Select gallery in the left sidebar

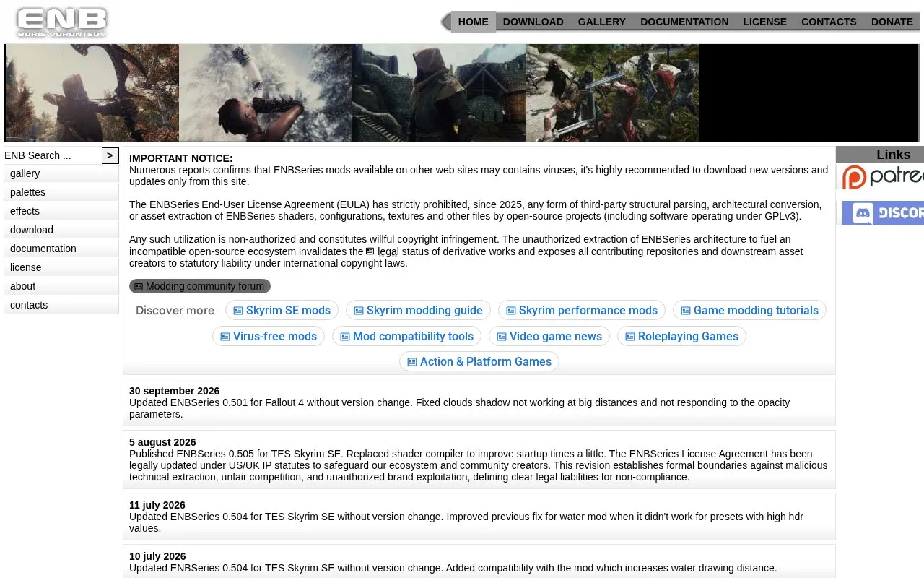(61, 173)
